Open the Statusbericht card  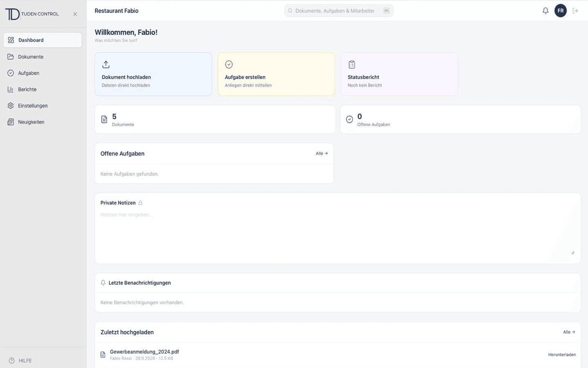(399, 74)
